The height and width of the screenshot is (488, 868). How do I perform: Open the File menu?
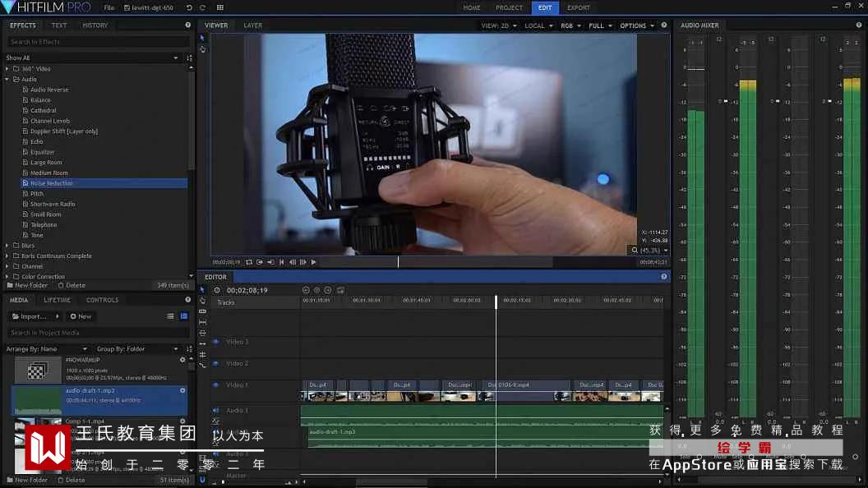point(109,7)
